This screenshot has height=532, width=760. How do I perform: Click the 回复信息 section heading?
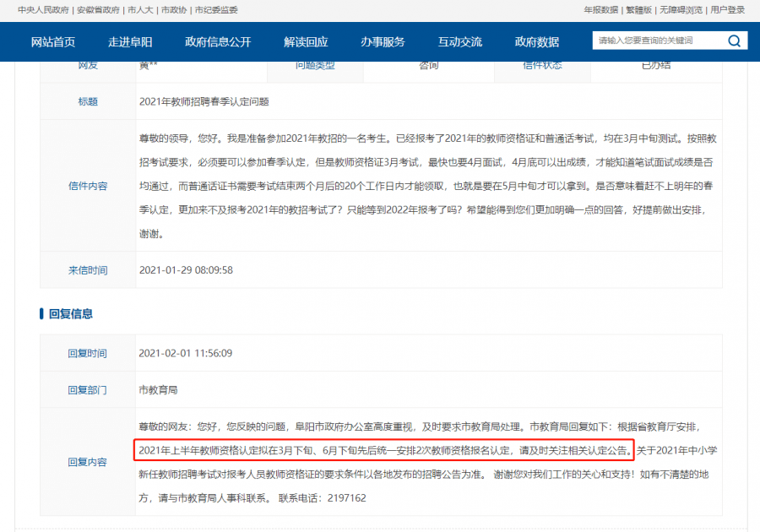pos(71,314)
